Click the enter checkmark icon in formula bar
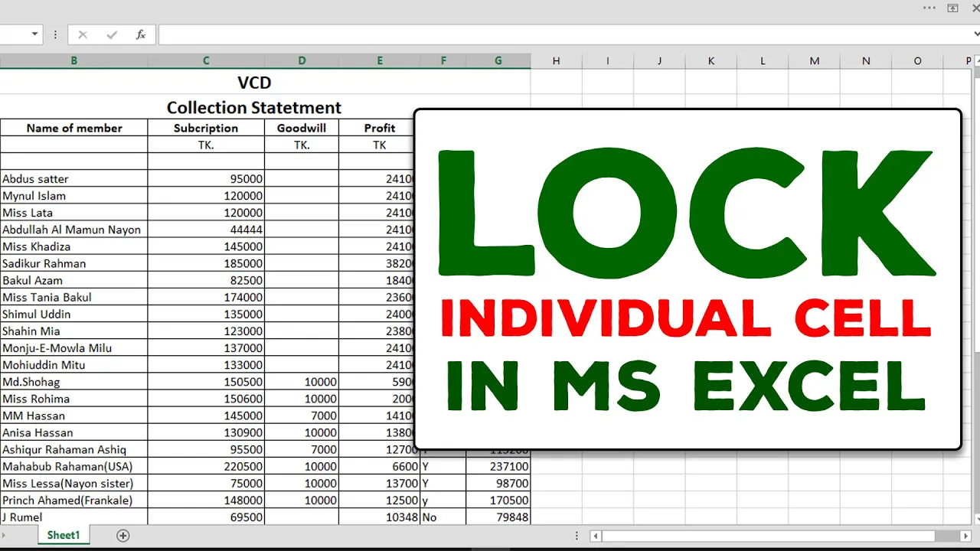The width and height of the screenshot is (980, 551). pyautogui.click(x=112, y=34)
